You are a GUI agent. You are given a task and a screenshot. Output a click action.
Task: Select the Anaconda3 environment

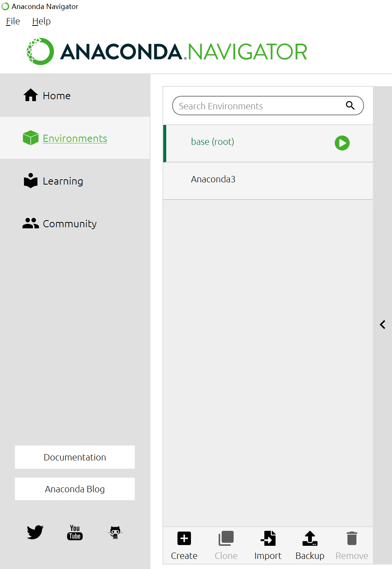pyautogui.click(x=268, y=181)
